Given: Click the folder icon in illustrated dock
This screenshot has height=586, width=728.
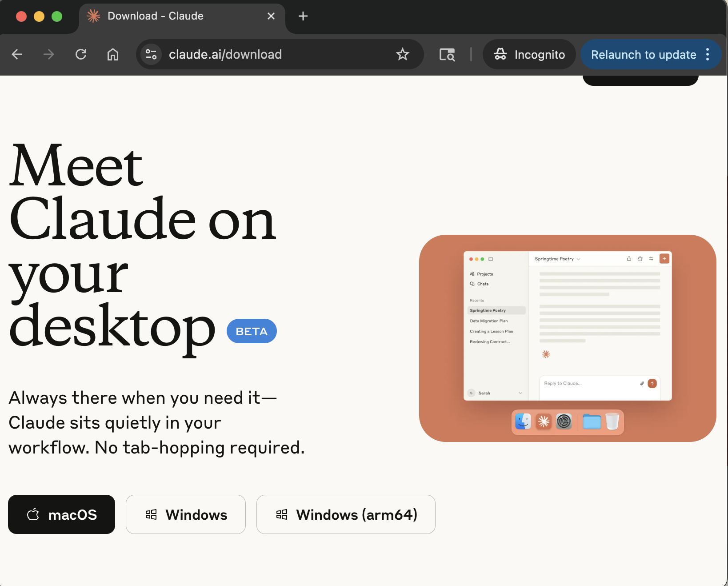Looking at the screenshot, I should click(x=592, y=421).
